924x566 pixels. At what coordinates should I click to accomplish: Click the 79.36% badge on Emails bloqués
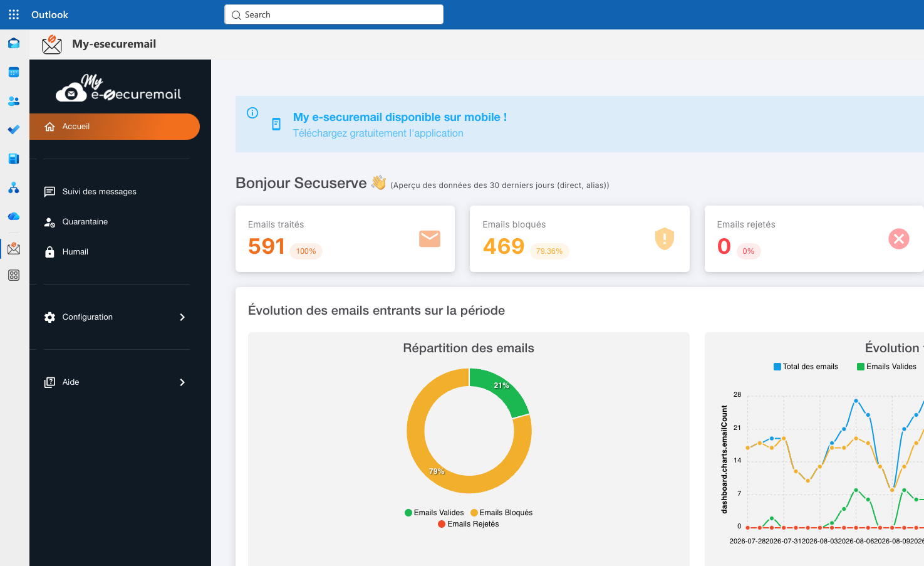point(549,251)
